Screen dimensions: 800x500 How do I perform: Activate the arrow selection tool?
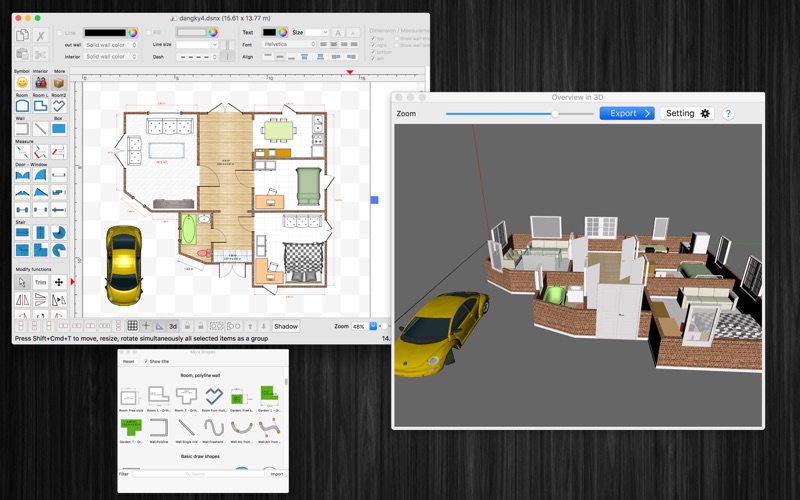[22, 282]
